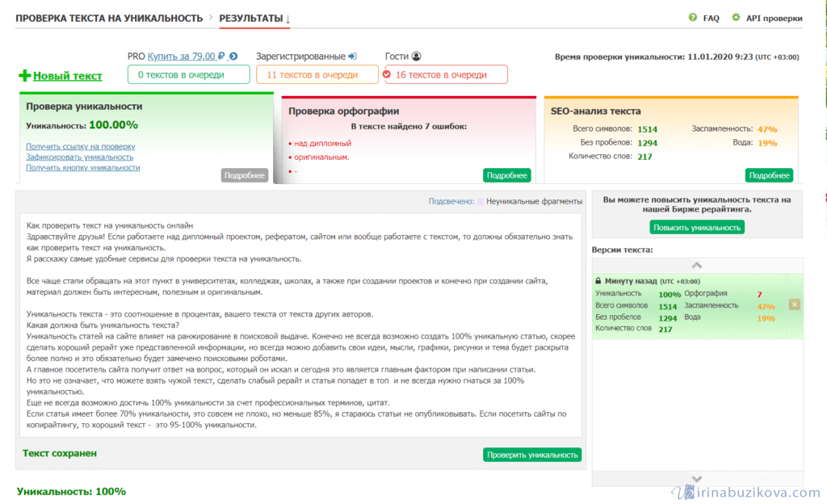Open the РЕЗУЛЬТАТЫ tab

(254, 18)
